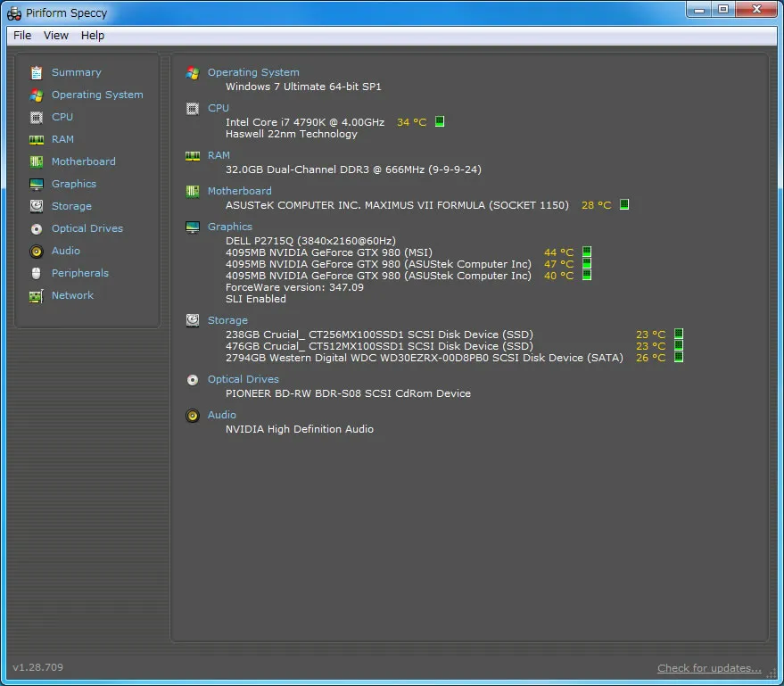
Task: Click the Piriform Speccy title bar app icon
Action: [14, 13]
